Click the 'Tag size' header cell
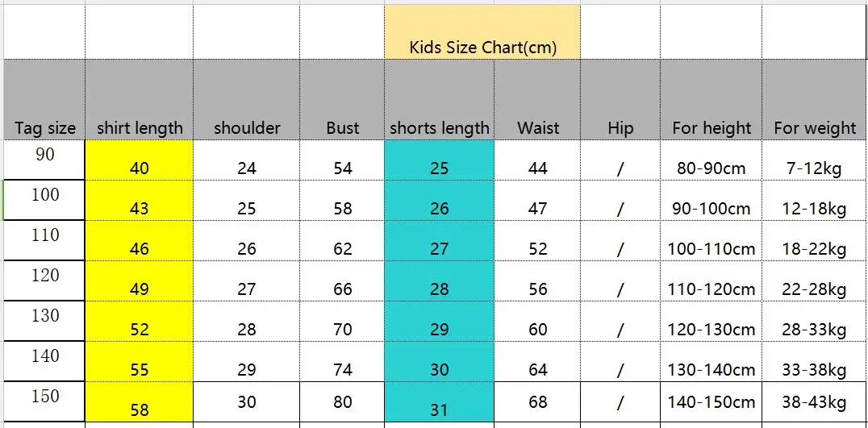Image resolution: width=868 pixels, height=428 pixels. [44, 99]
